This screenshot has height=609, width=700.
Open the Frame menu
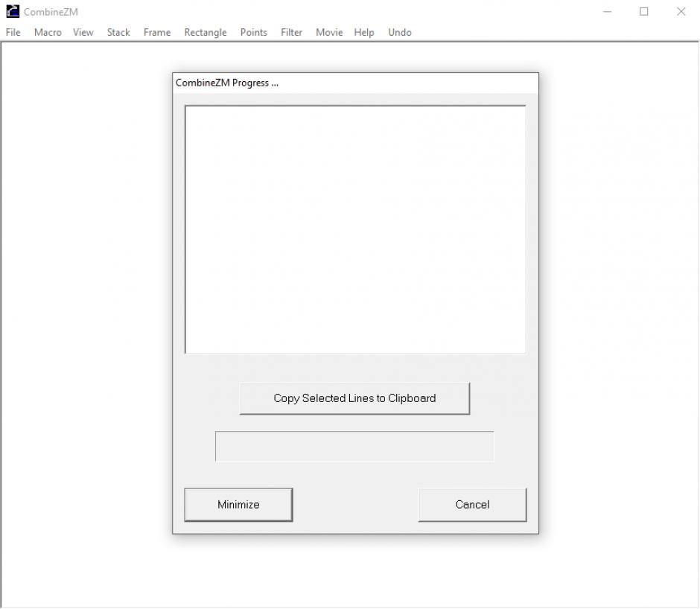tap(157, 32)
